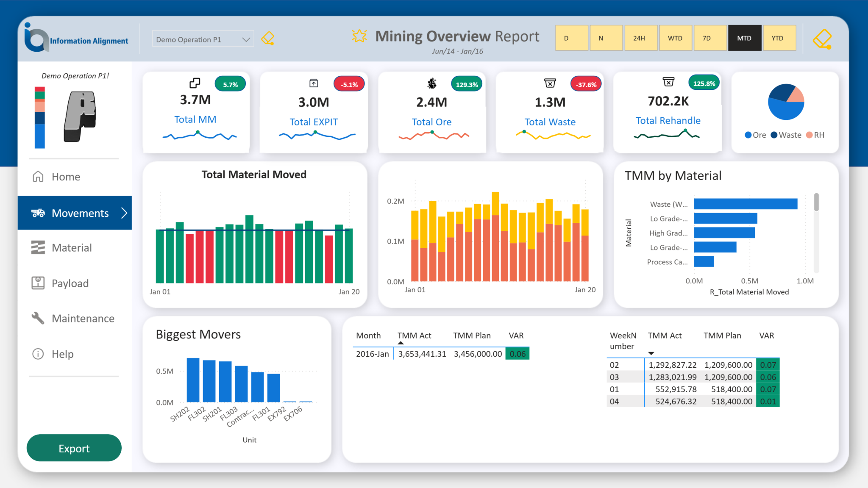The image size is (868, 488).
Task: Open the Maintenance page
Action: pos(75,318)
